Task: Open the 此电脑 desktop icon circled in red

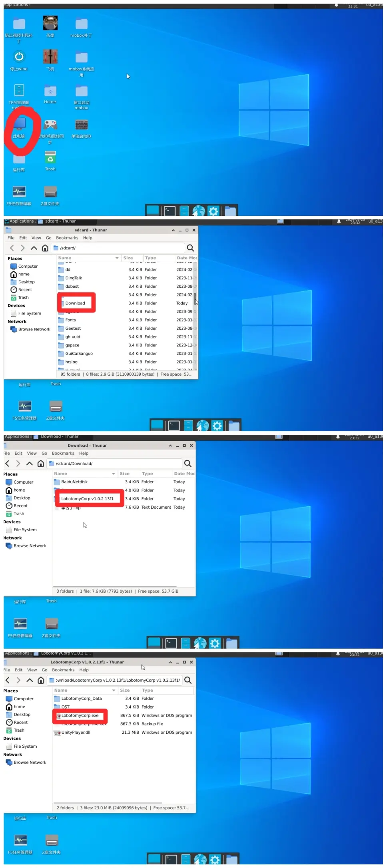Action: pos(19,125)
